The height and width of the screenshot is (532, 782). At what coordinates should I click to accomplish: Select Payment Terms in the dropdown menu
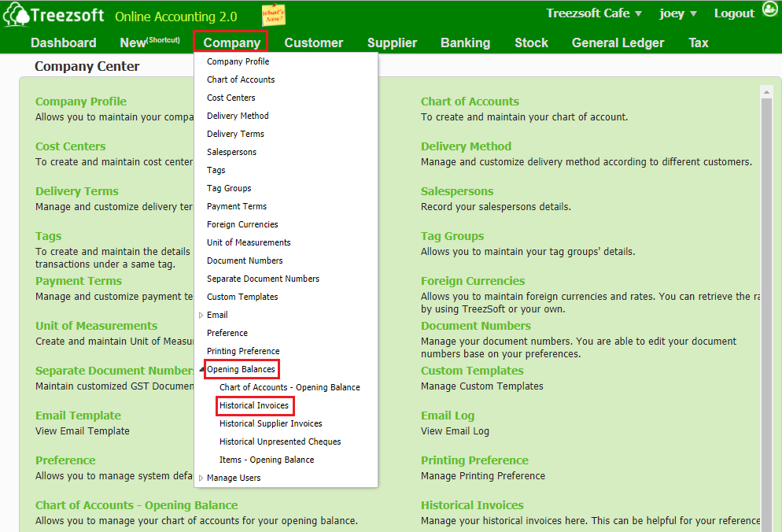pos(237,206)
